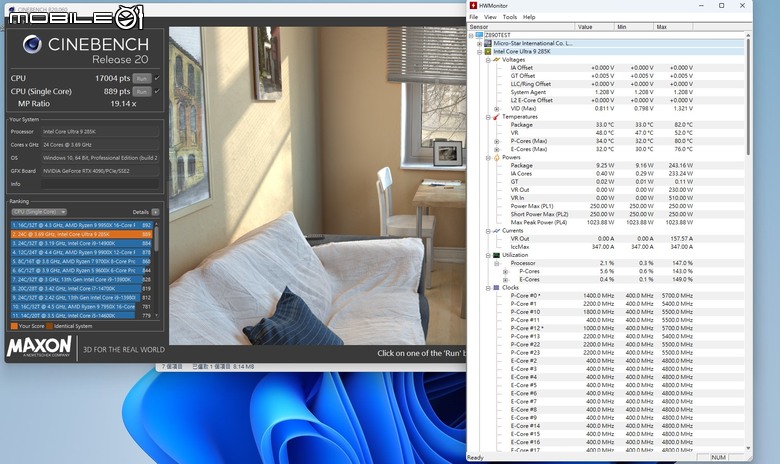Viewport: 780px width, 464px height.
Task: Open the CPU (Single Core) ranking dropdown
Action: pyautogui.click(x=39, y=212)
